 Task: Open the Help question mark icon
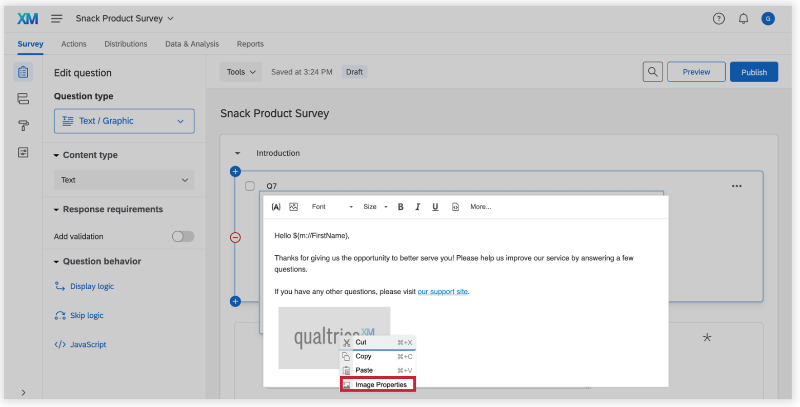point(718,19)
